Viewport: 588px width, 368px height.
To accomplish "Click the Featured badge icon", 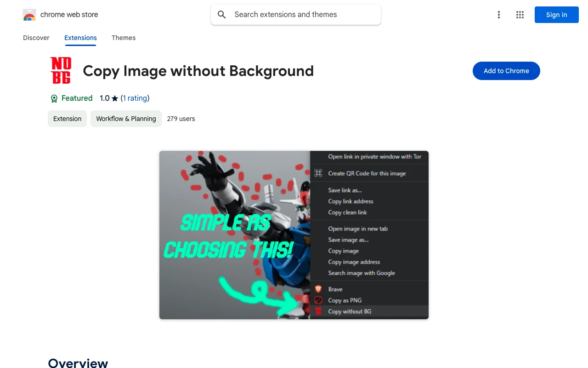I will click(x=54, y=98).
